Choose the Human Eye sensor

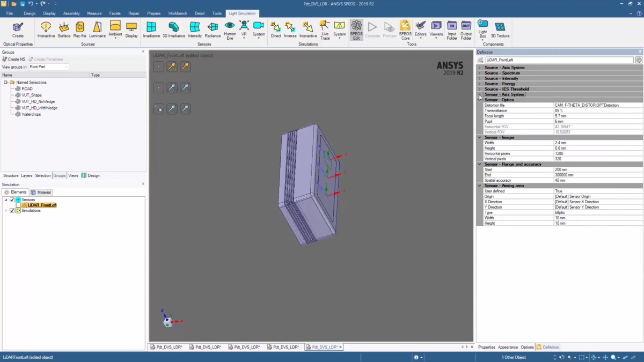coord(230,31)
